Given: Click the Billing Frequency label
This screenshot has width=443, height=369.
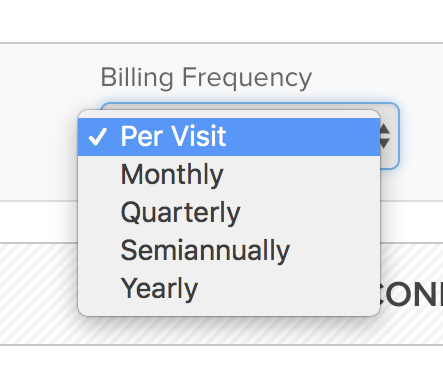Looking at the screenshot, I should [x=206, y=78].
